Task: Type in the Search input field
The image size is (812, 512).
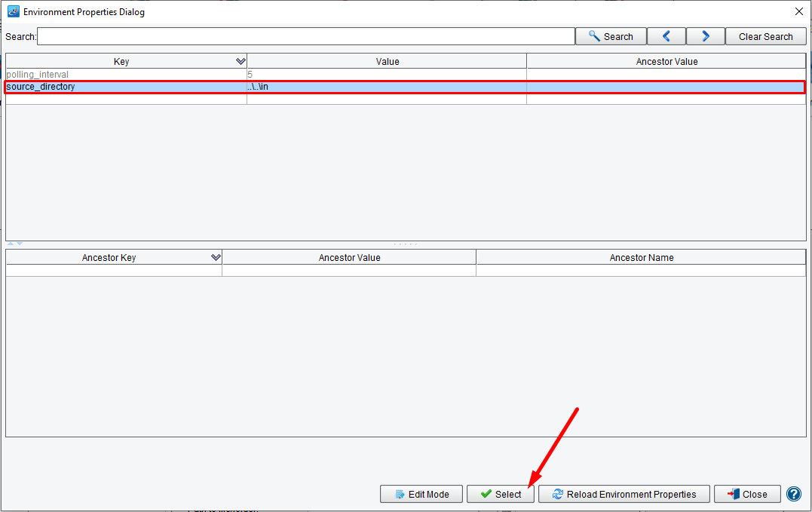Action: tap(305, 36)
